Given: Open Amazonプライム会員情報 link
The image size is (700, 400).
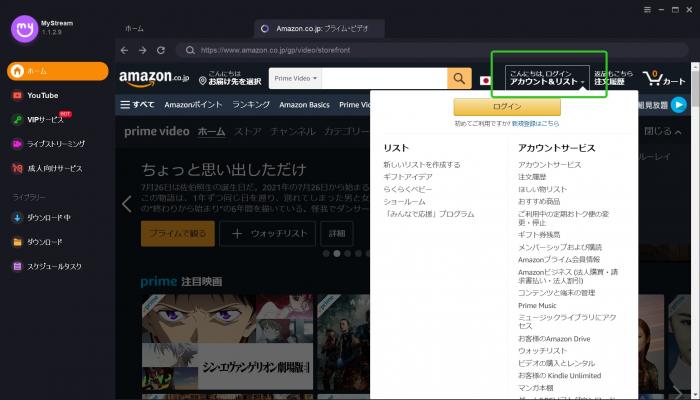Looking at the screenshot, I should click(559, 259).
